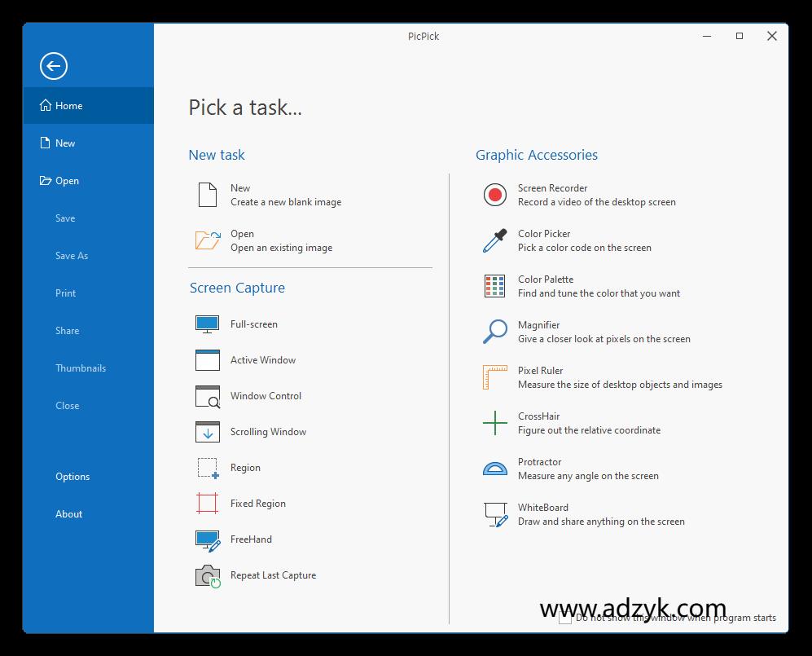The image size is (812, 656).
Task: Click the Repeat Last Capture label
Action: click(x=273, y=575)
